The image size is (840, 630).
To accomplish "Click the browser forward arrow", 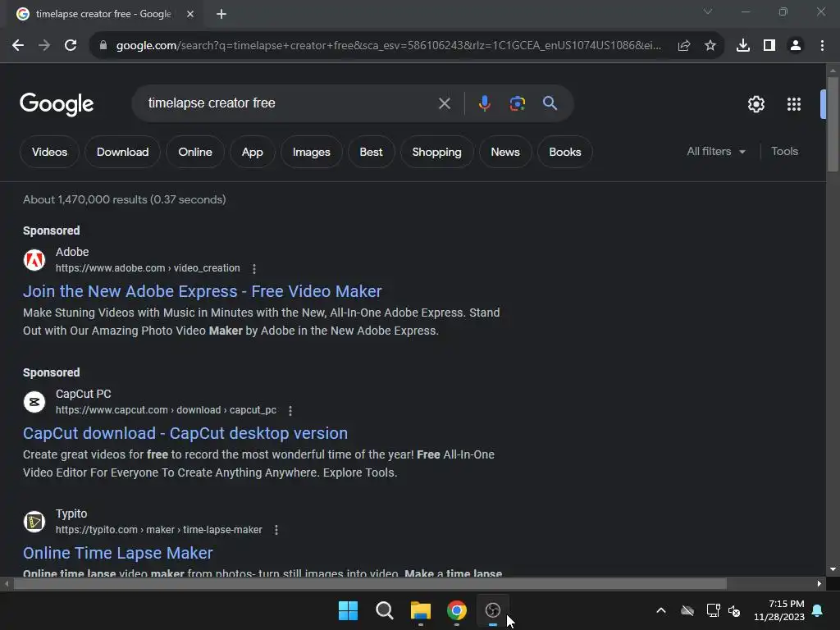I will tap(44, 46).
